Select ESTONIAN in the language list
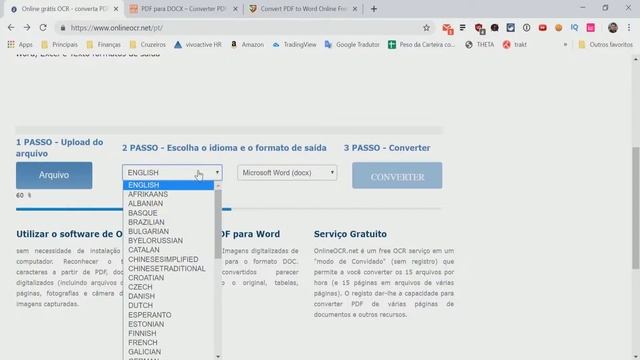This screenshot has width=640, height=360. pyautogui.click(x=168, y=324)
